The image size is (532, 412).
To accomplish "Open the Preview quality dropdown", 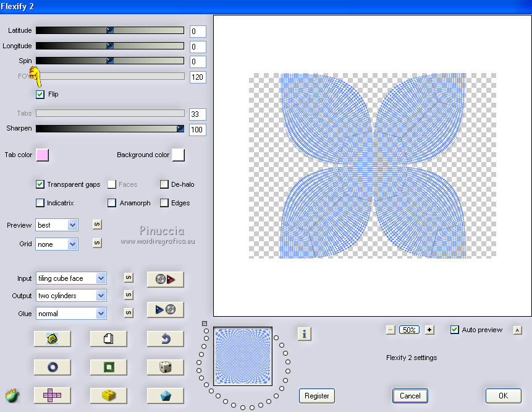I will (57, 225).
